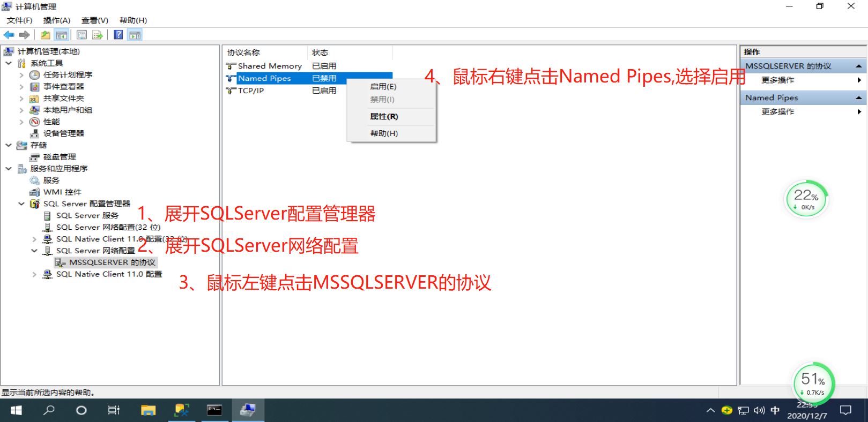Toggle the Show/Hide Console Tree button
Image resolution: width=868 pixels, height=422 pixels.
click(62, 35)
